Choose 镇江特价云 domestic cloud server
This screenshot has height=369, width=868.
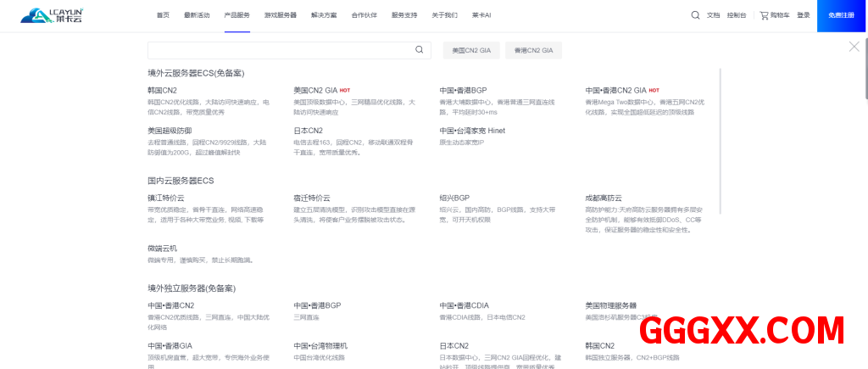[165, 198]
